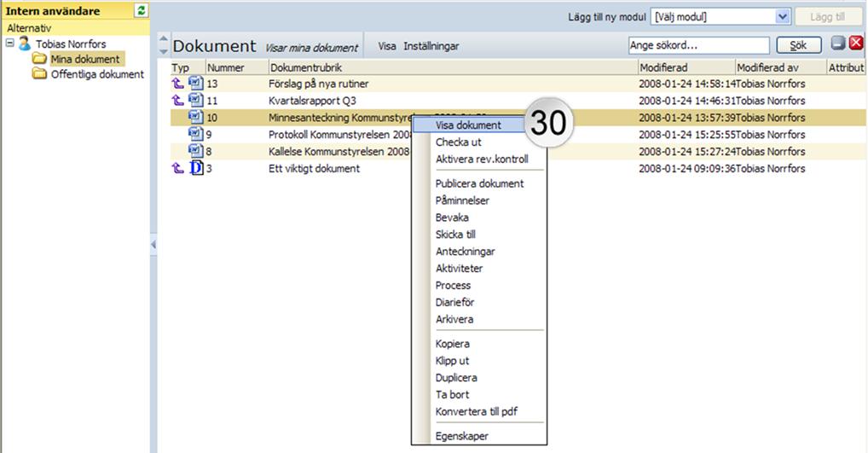Select Konvertera till pdf in the context menu
Viewport: 868px width, 453px height.
(x=476, y=412)
